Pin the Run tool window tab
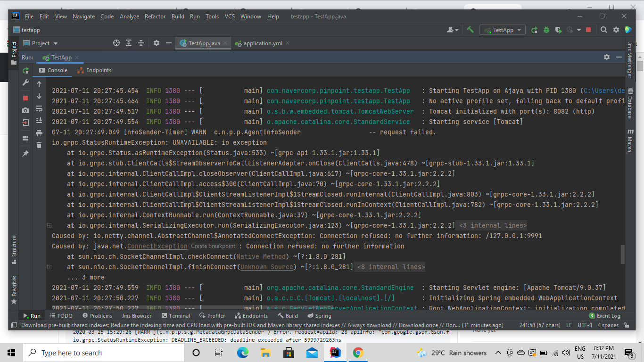Screen dimensions: 644x362 (25, 153)
